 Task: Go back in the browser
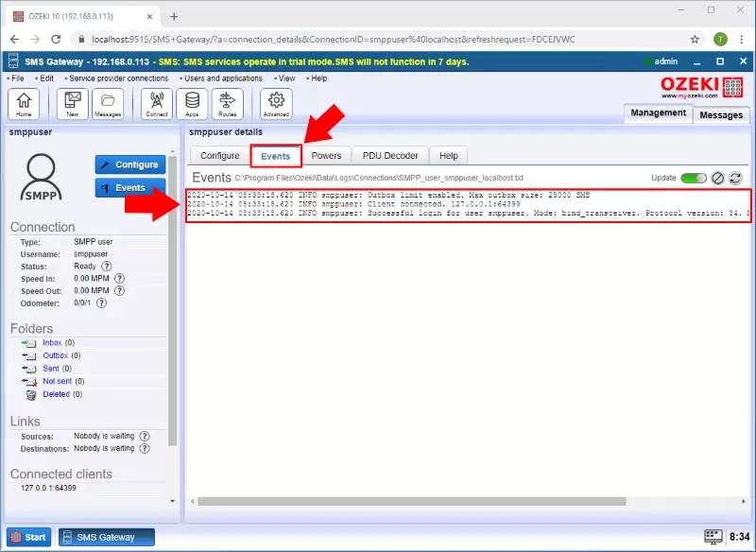(x=14, y=40)
